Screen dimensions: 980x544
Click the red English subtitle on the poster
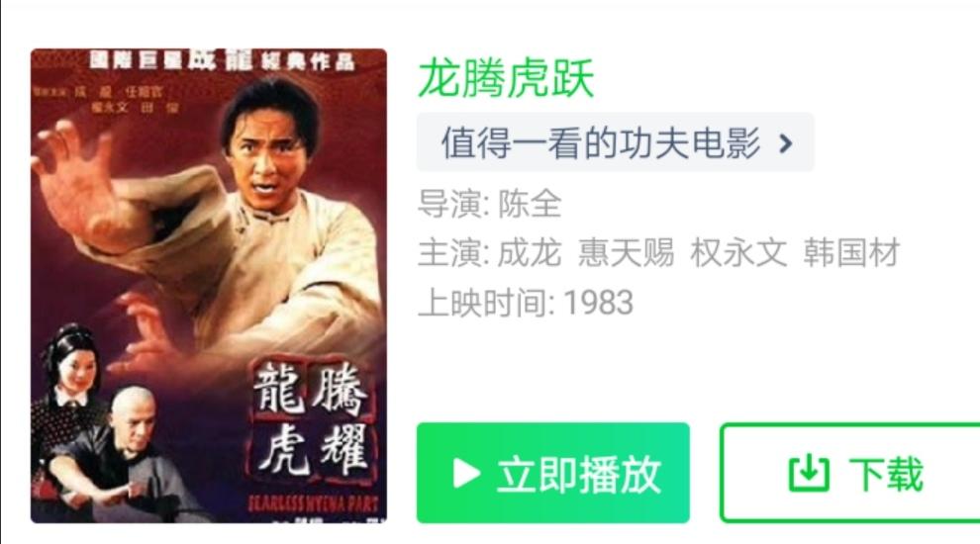pos(313,503)
